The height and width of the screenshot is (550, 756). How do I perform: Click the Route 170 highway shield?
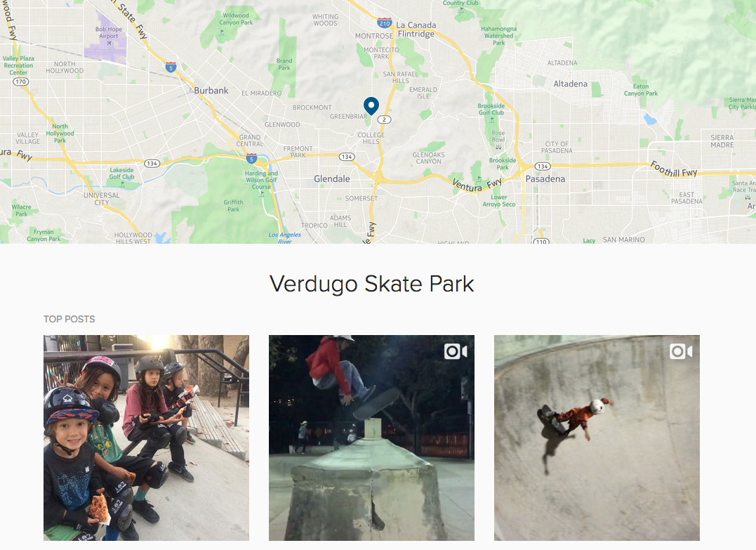[20, 81]
